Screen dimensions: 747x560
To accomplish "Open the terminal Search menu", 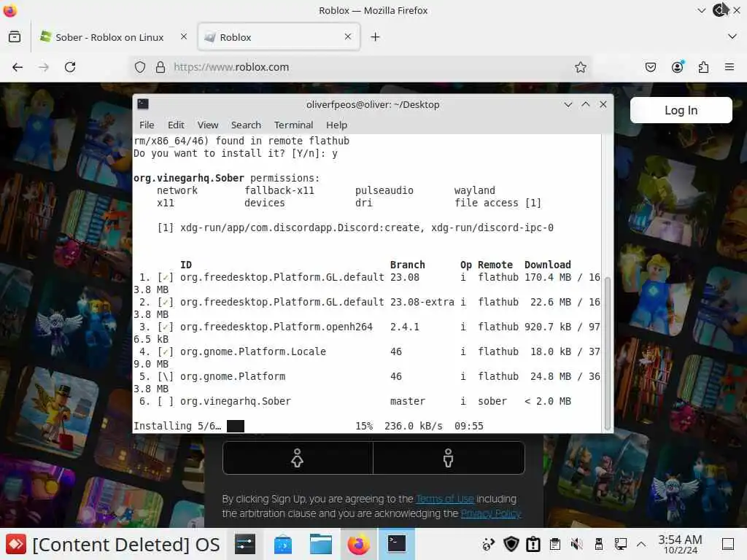I will pyautogui.click(x=246, y=125).
